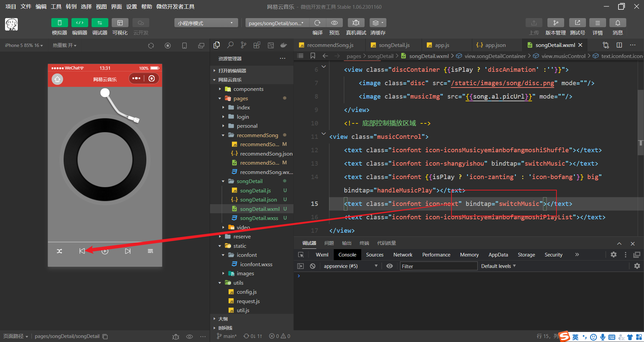Toggle the console live expression eye

pos(389,266)
